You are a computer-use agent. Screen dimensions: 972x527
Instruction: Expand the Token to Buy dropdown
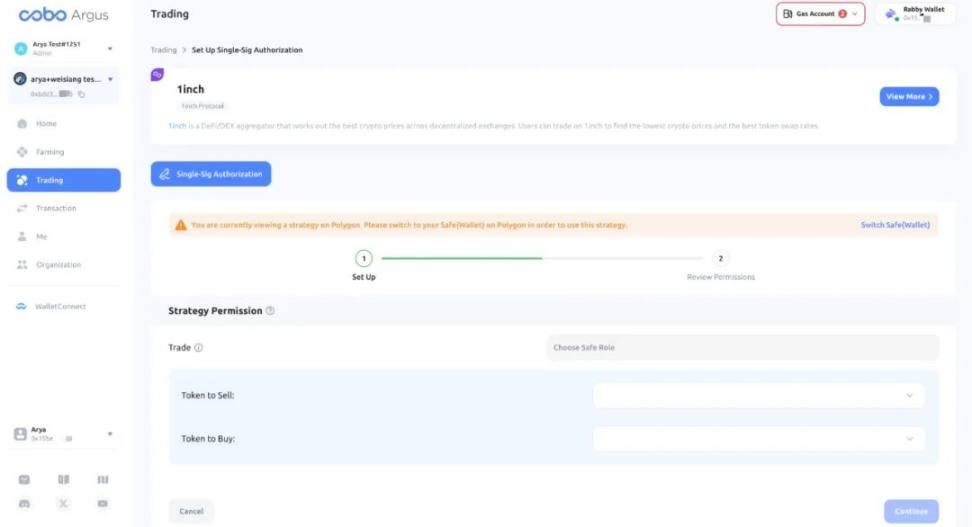(759, 439)
